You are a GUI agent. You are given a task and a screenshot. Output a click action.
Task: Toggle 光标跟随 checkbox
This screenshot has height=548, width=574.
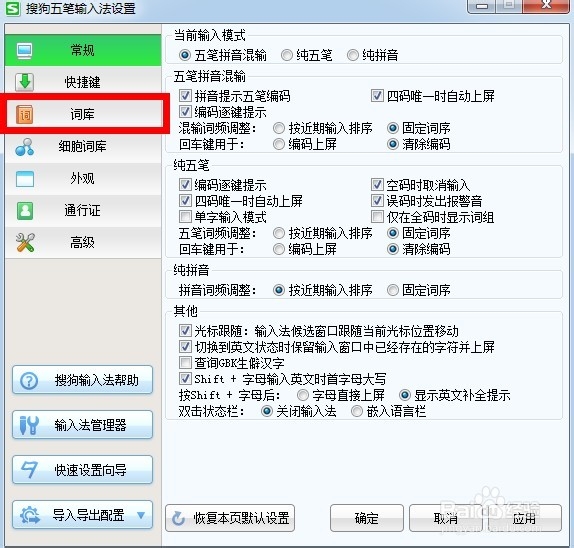185,331
